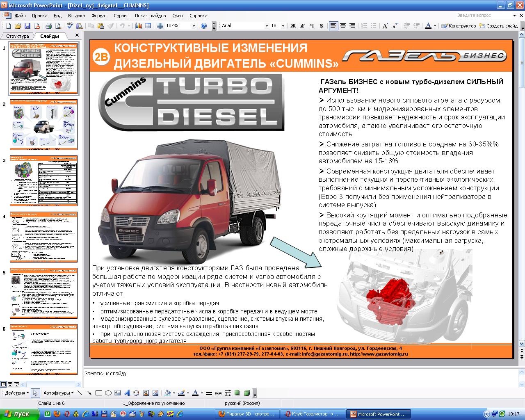Start slide show from current slide button

(x=17, y=384)
